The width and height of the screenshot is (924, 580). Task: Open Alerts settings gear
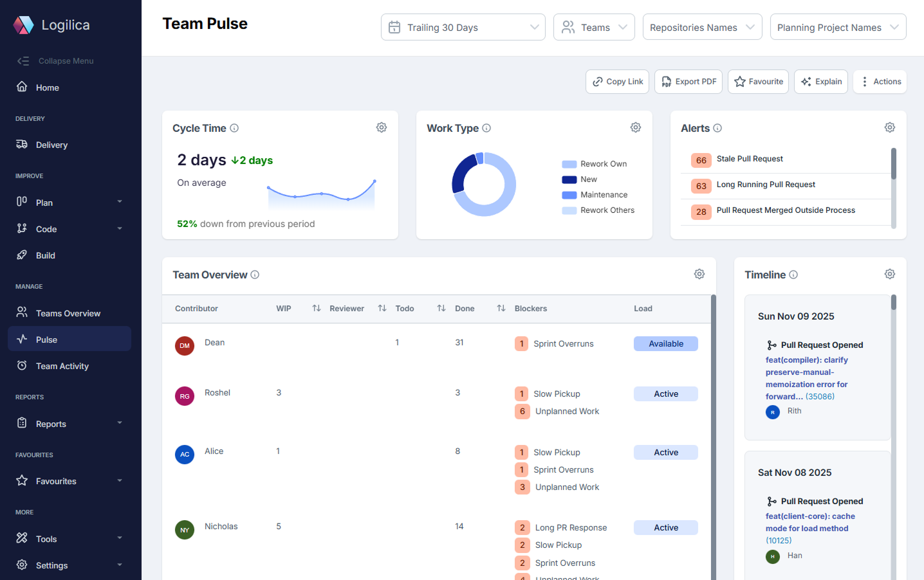click(890, 127)
